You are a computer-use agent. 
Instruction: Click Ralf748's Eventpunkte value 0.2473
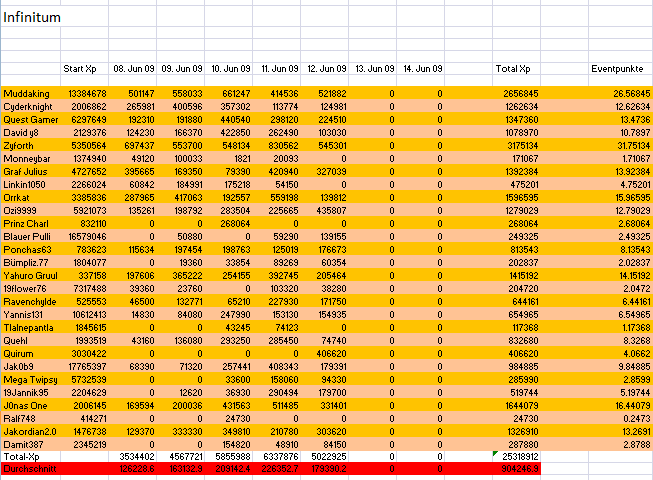click(x=637, y=418)
